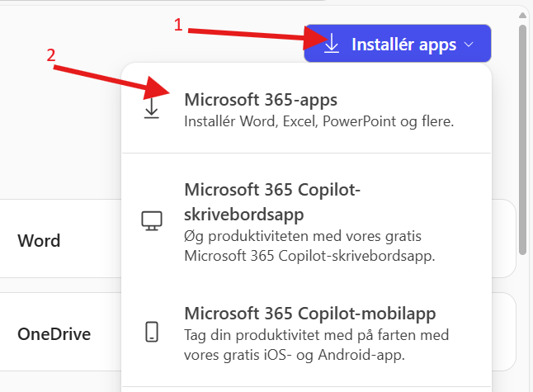Click the red number 1 annotation
This screenshot has height=392, width=533.
178,26
